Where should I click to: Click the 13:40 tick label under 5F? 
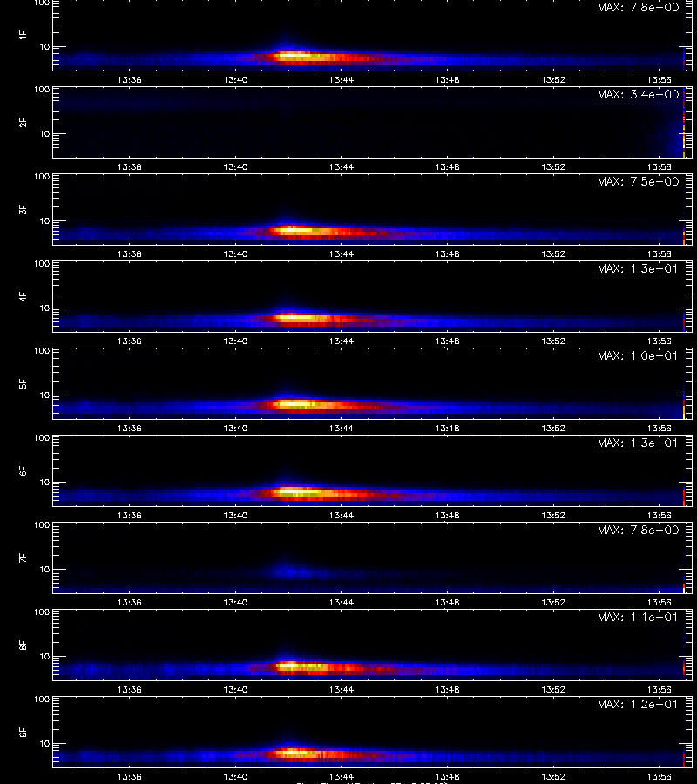(235, 428)
